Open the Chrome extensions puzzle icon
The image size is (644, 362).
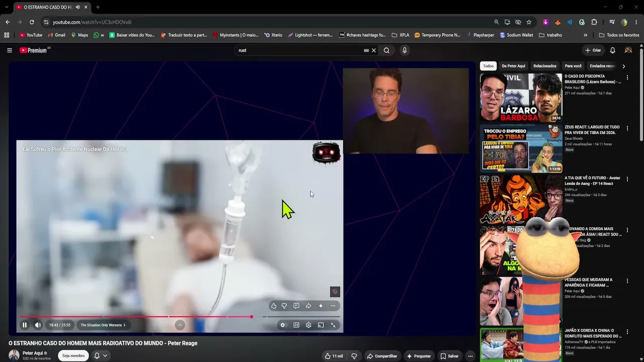coord(594,22)
